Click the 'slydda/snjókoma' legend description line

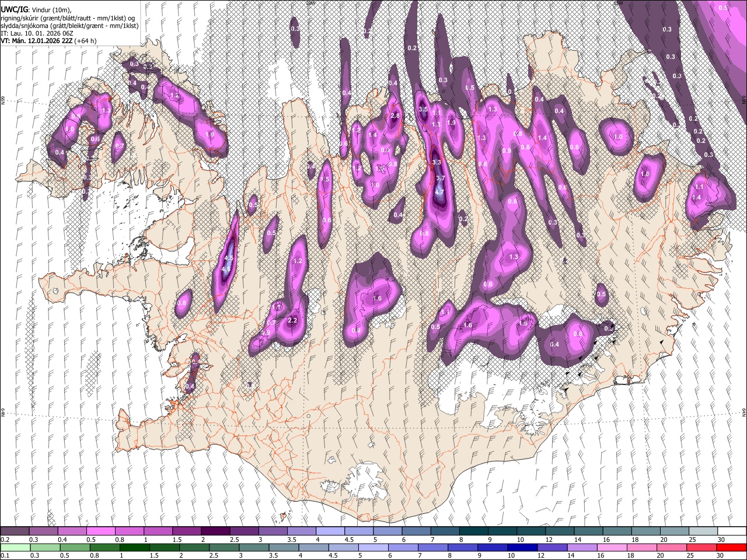(69, 26)
